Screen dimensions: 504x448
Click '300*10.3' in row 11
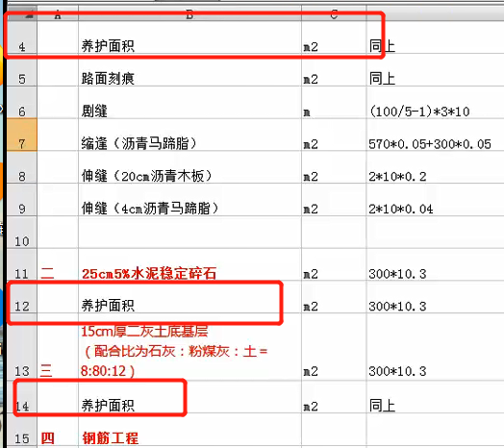[397, 274]
